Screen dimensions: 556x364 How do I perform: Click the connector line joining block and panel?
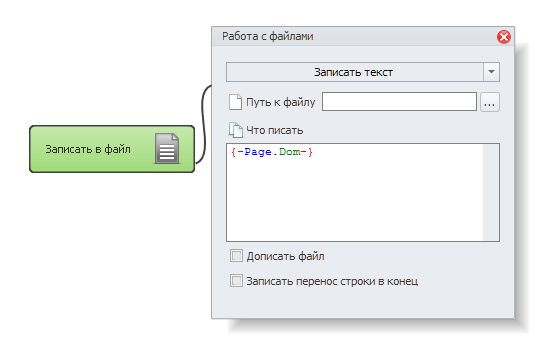204,124
